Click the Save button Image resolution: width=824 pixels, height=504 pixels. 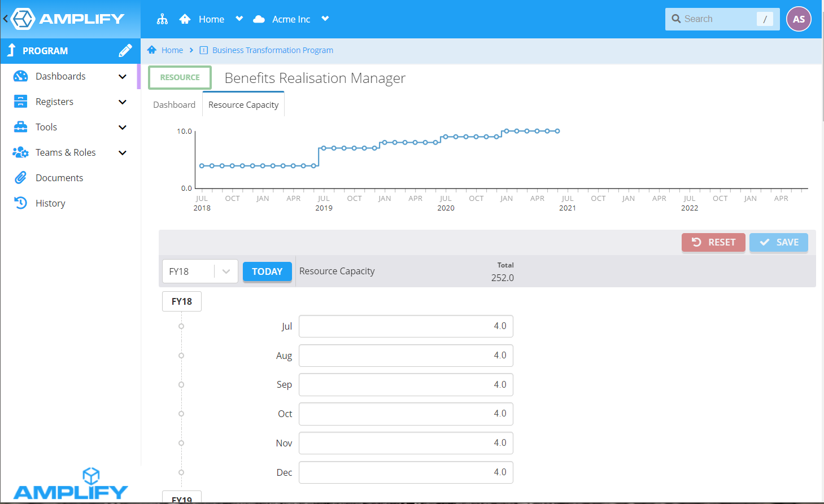[x=779, y=242]
